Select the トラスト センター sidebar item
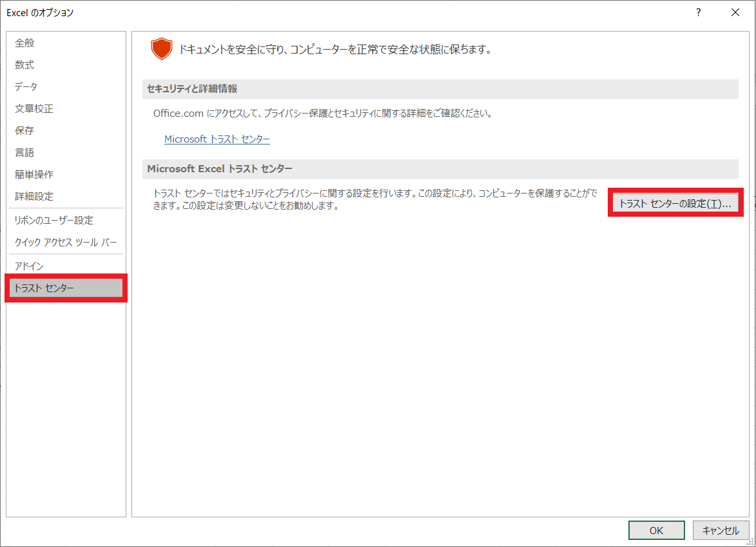The image size is (756, 547). (44, 288)
